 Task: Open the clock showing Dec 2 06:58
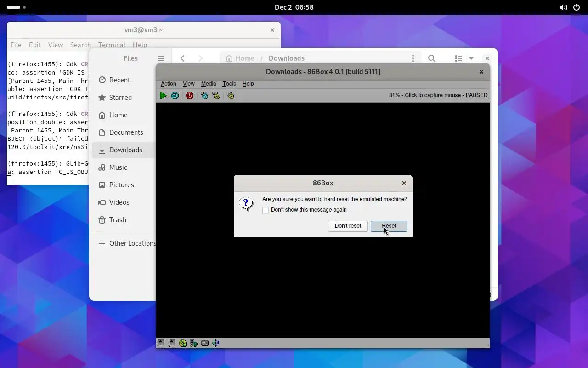pyautogui.click(x=294, y=7)
